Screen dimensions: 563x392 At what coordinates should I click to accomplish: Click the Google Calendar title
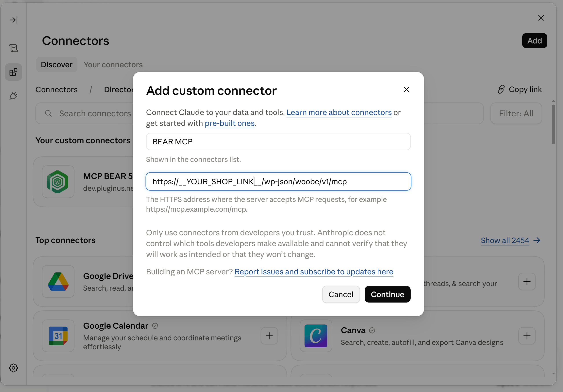116,326
